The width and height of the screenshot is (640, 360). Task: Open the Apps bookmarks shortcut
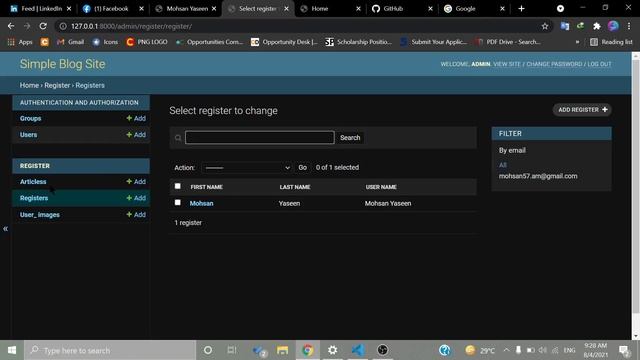(20, 42)
